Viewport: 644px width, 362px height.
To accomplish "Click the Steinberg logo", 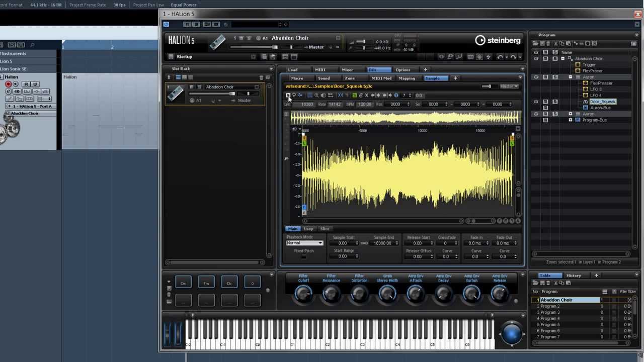I will (x=498, y=40).
